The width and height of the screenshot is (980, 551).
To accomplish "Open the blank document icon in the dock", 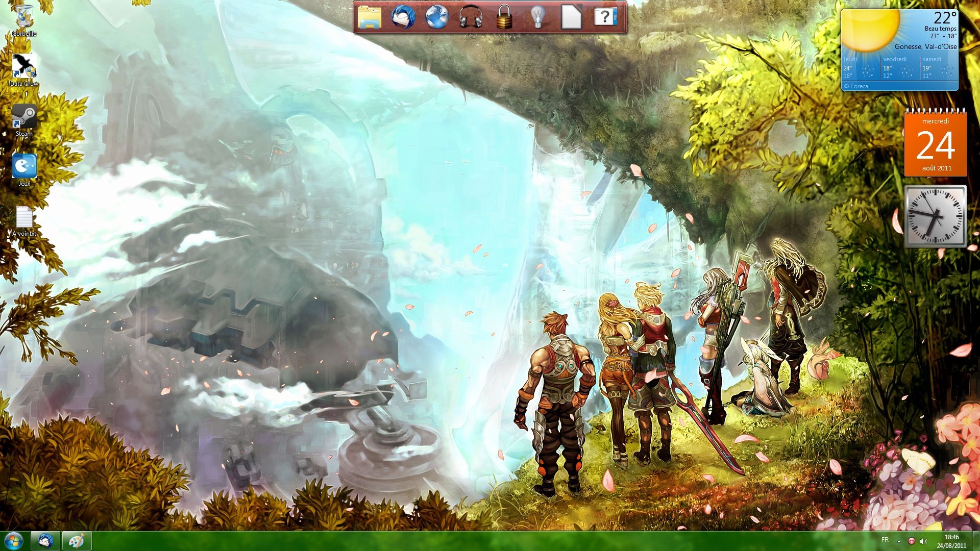I will [x=571, y=17].
